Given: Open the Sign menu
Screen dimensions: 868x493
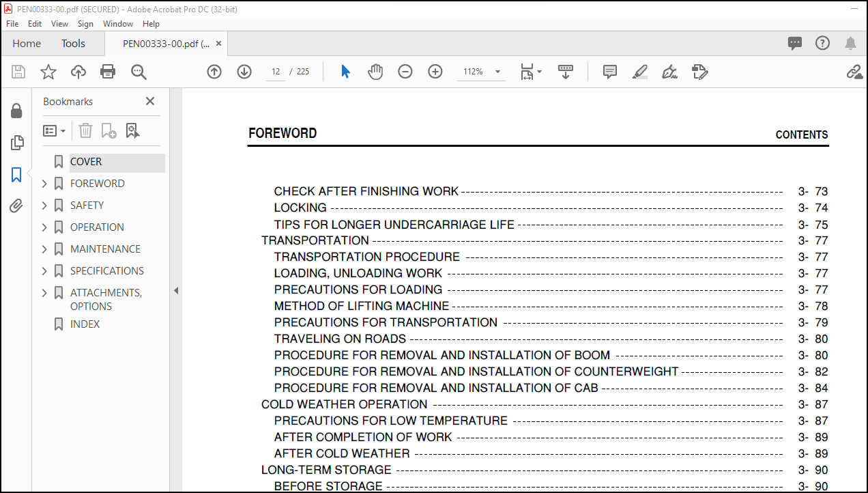Looking at the screenshot, I should [x=85, y=23].
